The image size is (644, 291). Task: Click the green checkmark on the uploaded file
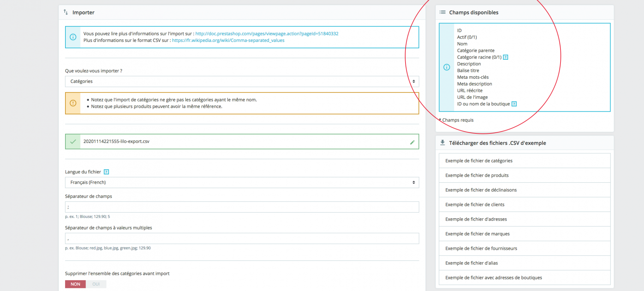pyautogui.click(x=73, y=141)
